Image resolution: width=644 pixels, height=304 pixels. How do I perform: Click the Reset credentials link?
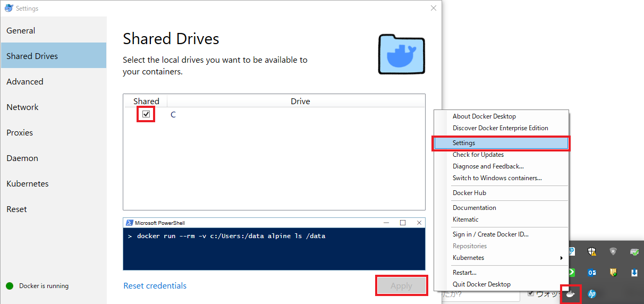pos(155,286)
